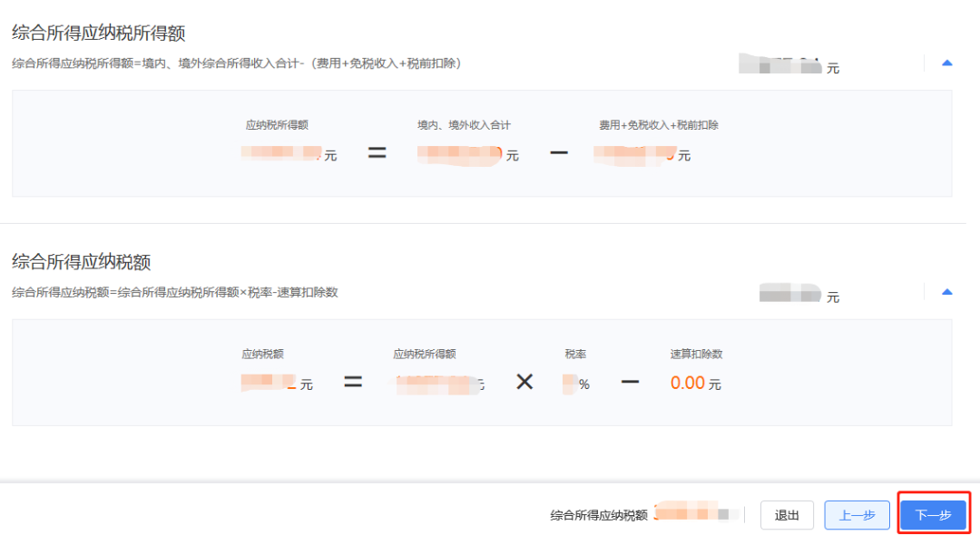Viewport: 980px width, 535px height.
Task: Click the 应纳税所得额 formula description text
Action: click(x=237, y=63)
